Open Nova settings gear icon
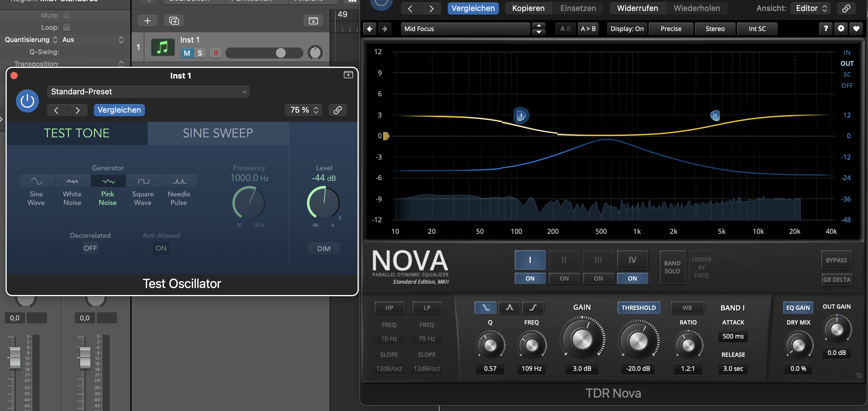 click(841, 29)
